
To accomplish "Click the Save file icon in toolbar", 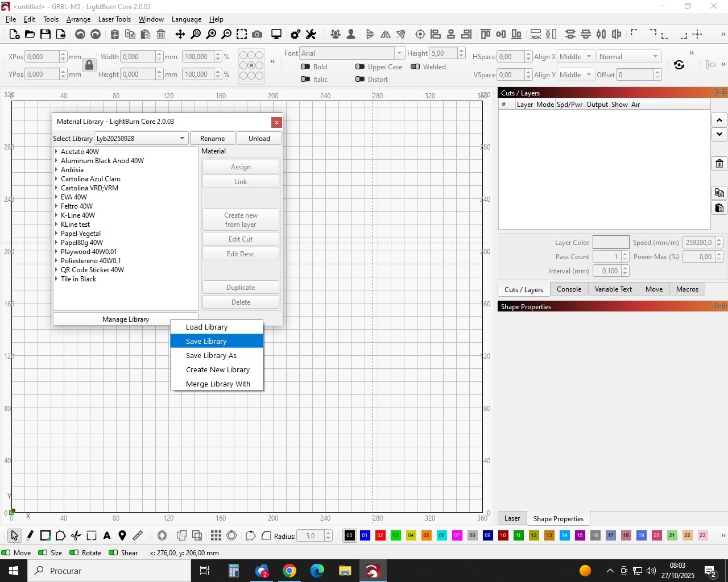I will coord(45,35).
